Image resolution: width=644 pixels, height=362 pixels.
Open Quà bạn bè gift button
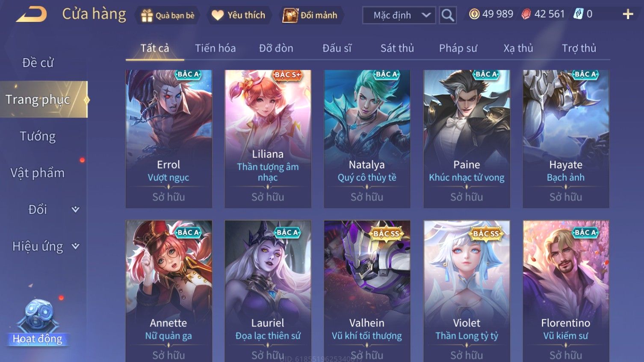pos(168,15)
